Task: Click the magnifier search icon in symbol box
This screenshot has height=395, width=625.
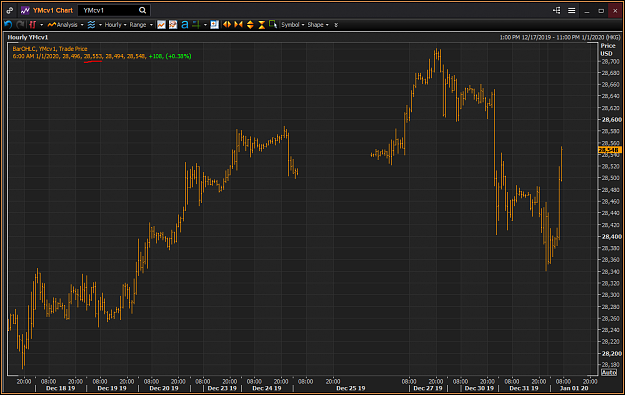Action: point(142,10)
